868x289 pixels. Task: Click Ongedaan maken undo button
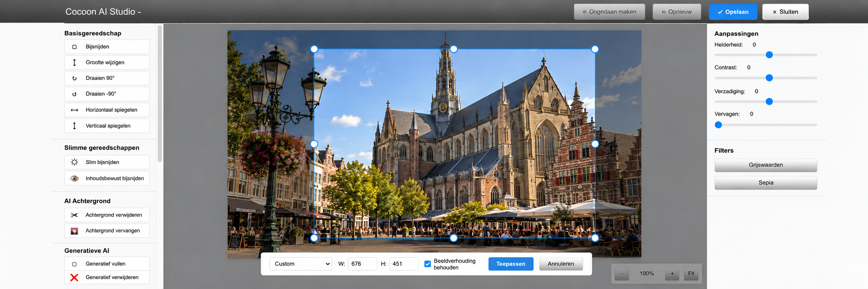pos(609,12)
